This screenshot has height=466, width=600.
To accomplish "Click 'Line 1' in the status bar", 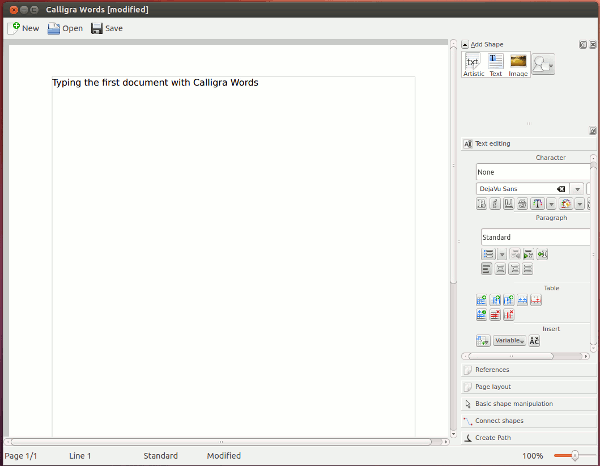I will coord(80,456).
